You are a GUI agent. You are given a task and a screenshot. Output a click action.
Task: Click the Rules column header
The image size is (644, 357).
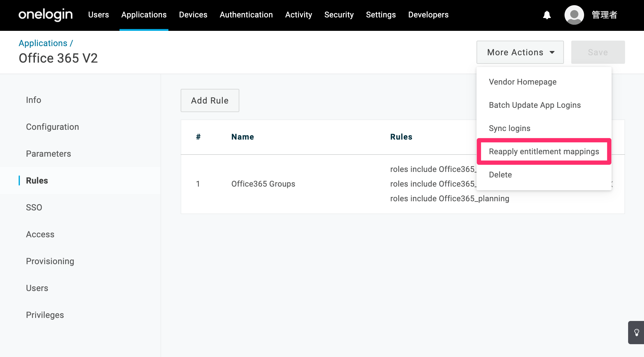(x=401, y=137)
